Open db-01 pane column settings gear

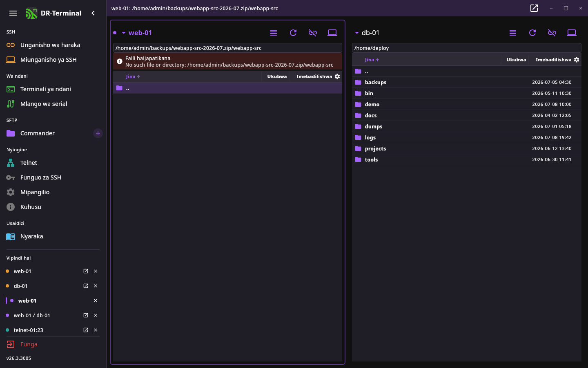pyautogui.click(x=577, y=60)
